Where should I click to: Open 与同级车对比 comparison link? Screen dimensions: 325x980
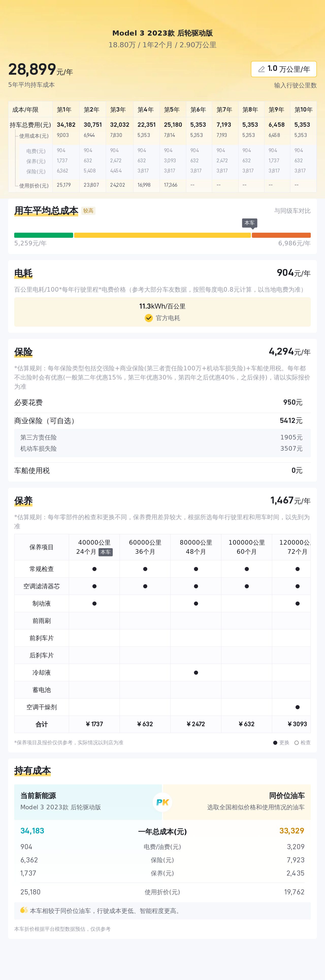[292, 211]
